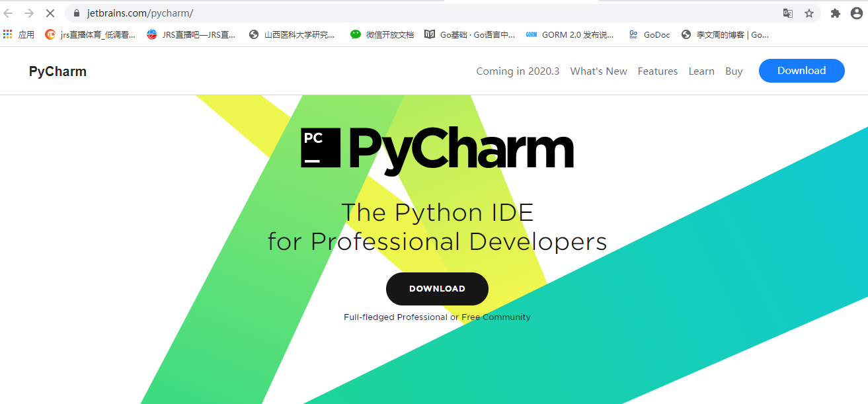The height and width of the screenshot is (404, 868).
Task: Open the 微信开放文档 bookmark
Action: coord(382,35)
